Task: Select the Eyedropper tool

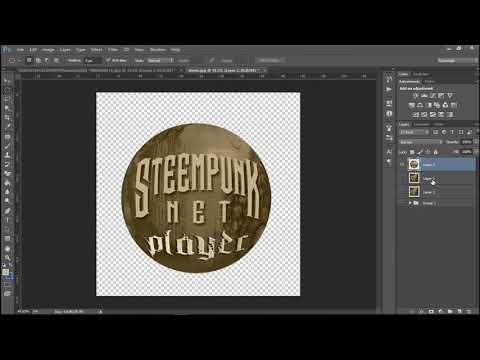Action: pyautogui.click(x=7, y=126)
